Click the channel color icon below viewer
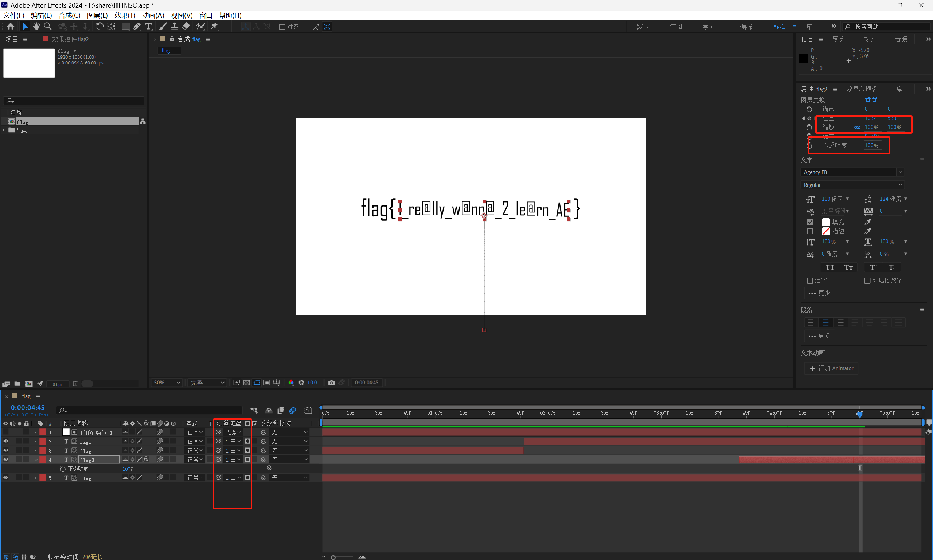 tap(291, 383)
